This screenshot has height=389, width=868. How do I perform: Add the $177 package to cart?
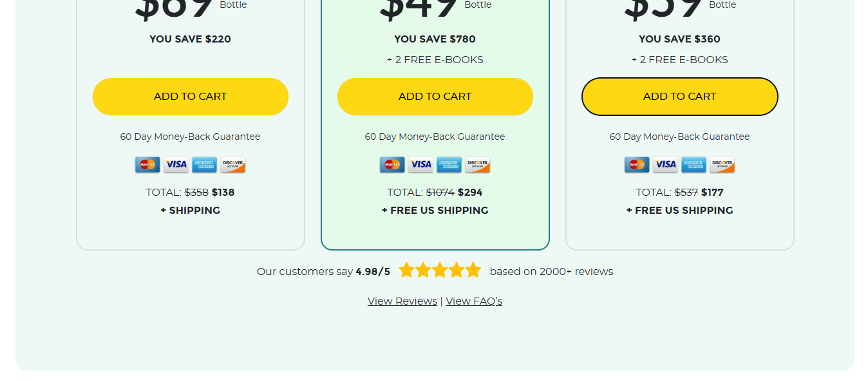point(680,97)
